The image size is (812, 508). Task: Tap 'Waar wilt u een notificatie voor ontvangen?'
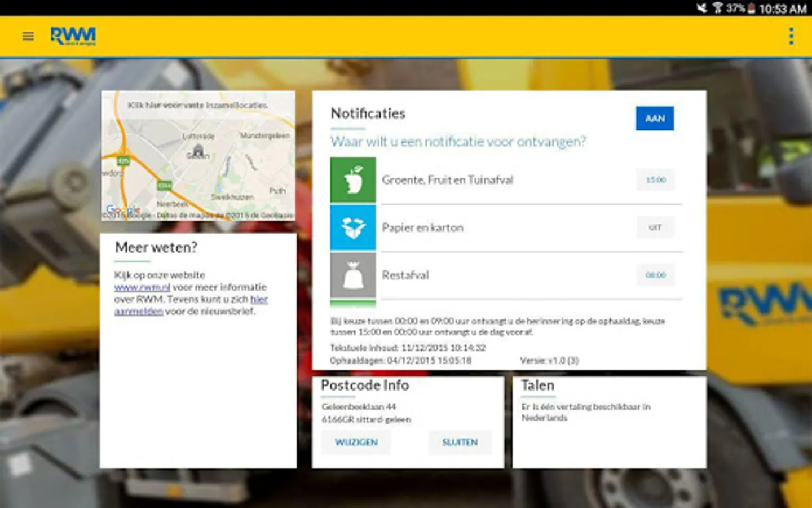(x=458, y=142)
